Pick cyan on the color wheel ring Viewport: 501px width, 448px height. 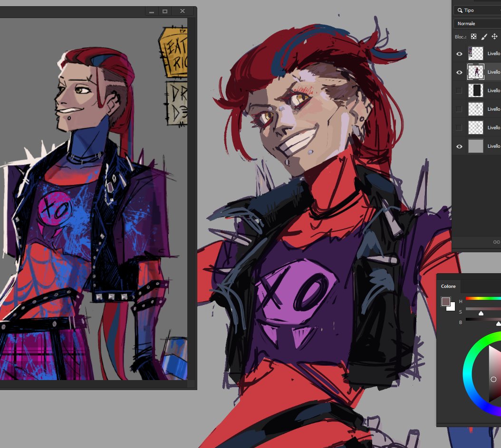click(x=466, y=373)
